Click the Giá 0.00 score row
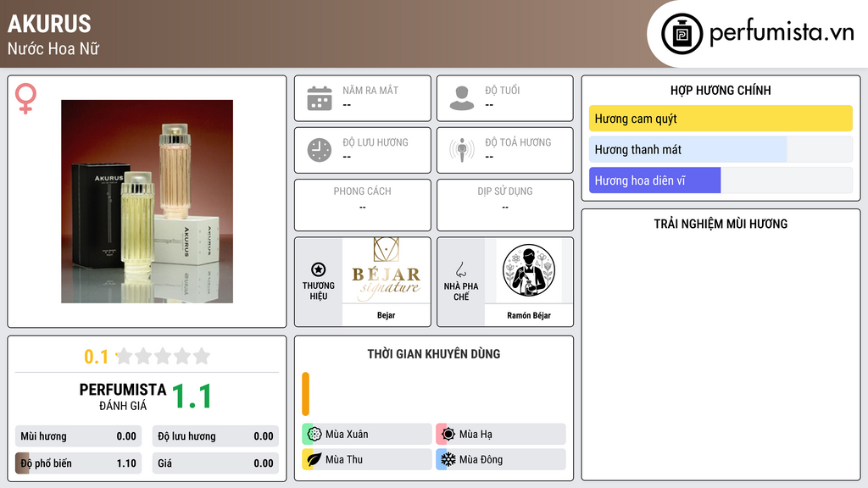Image resolution: width=868 pixels, height=488 pixels. pos(215,463)
